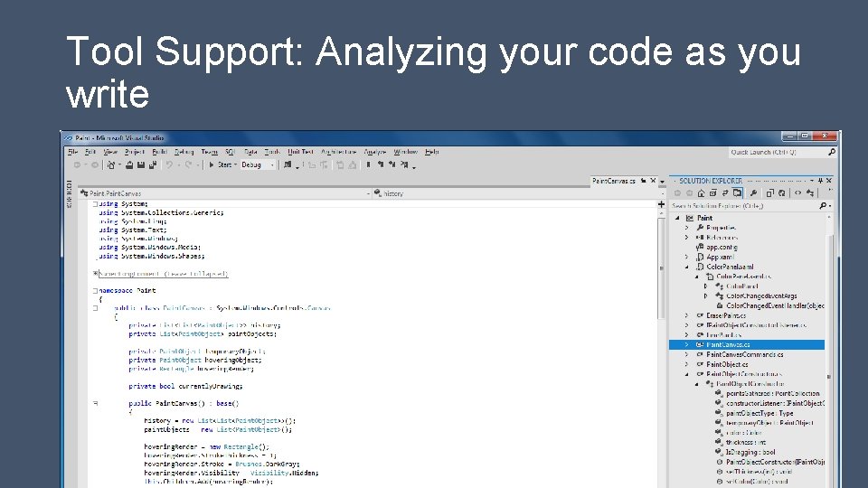Open the Build menu
The image size is (868, 488).
click(159, 152)
